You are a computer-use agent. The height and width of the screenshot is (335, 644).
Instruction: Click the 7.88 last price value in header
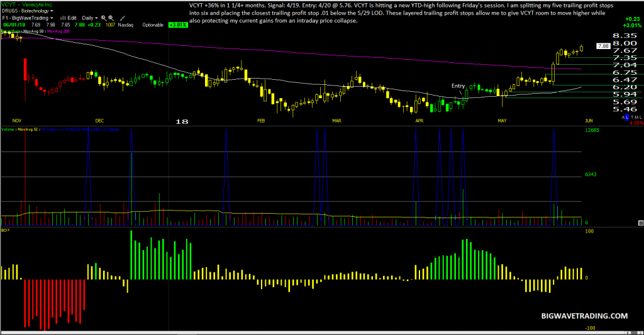(80, 25)
